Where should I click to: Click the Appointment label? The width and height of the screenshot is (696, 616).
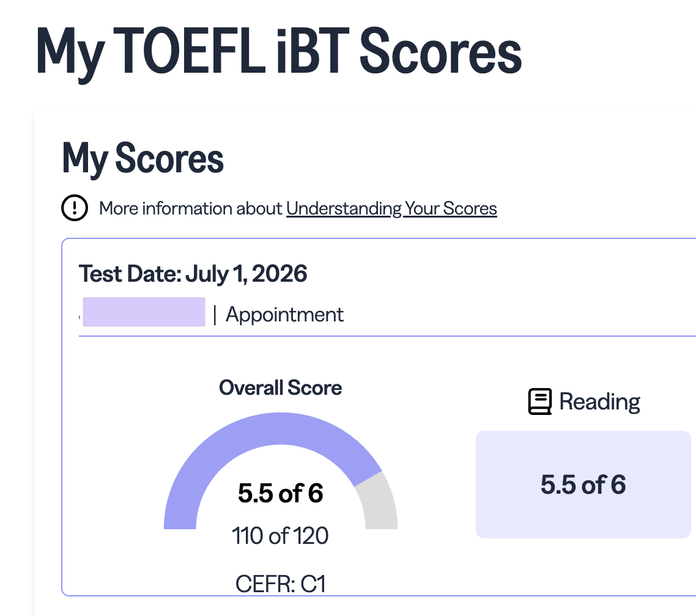[284, 315]
